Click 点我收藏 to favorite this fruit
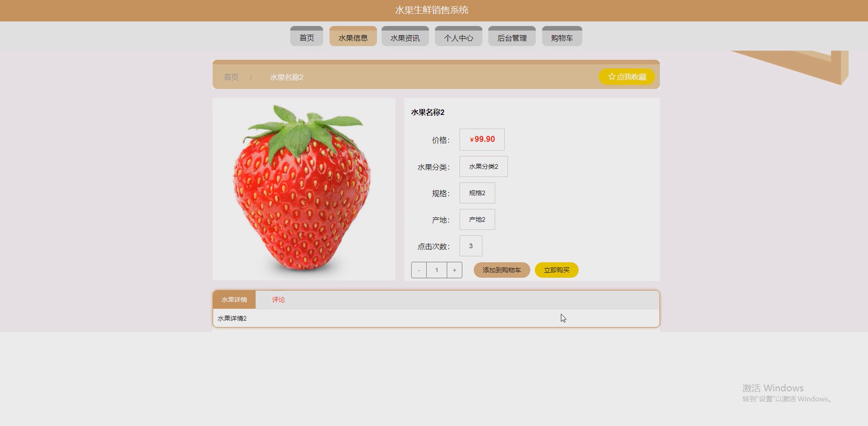 [x=627, y=77]
